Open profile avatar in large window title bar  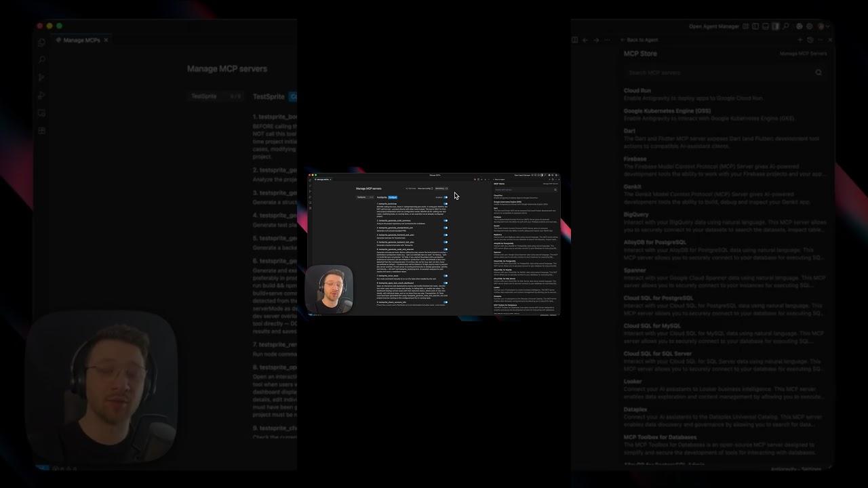pos(821,26)
